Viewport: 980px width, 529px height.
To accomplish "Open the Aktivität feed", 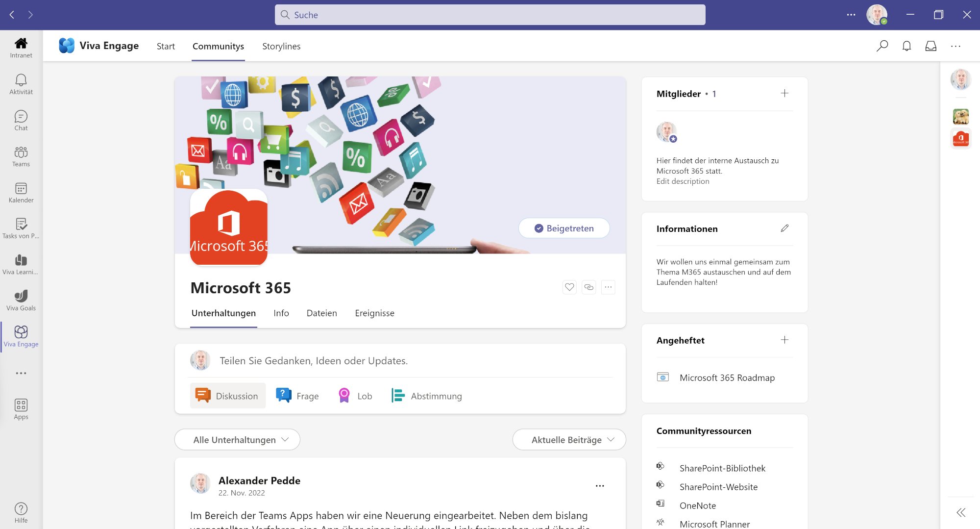I will [21, 84].
